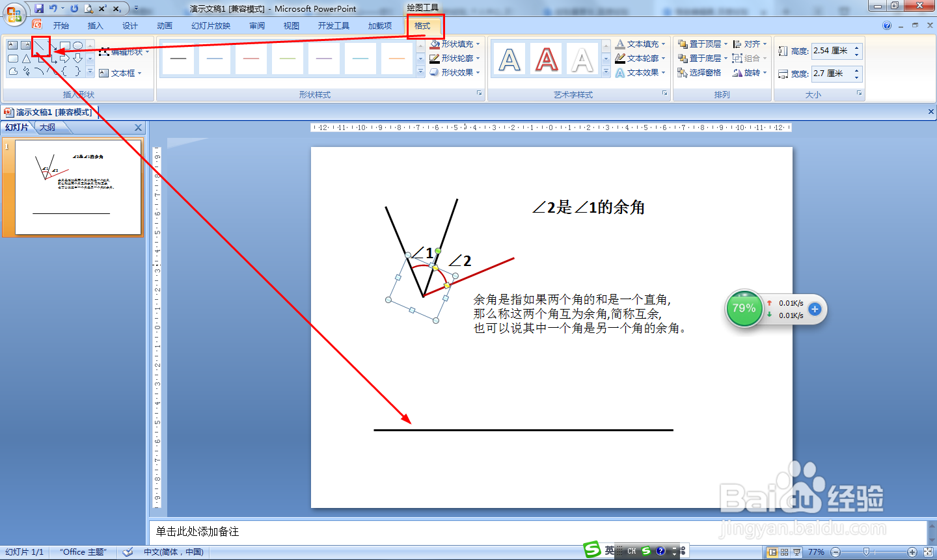
Task: Open the Office button menu
Action: (x=14, y=13)
